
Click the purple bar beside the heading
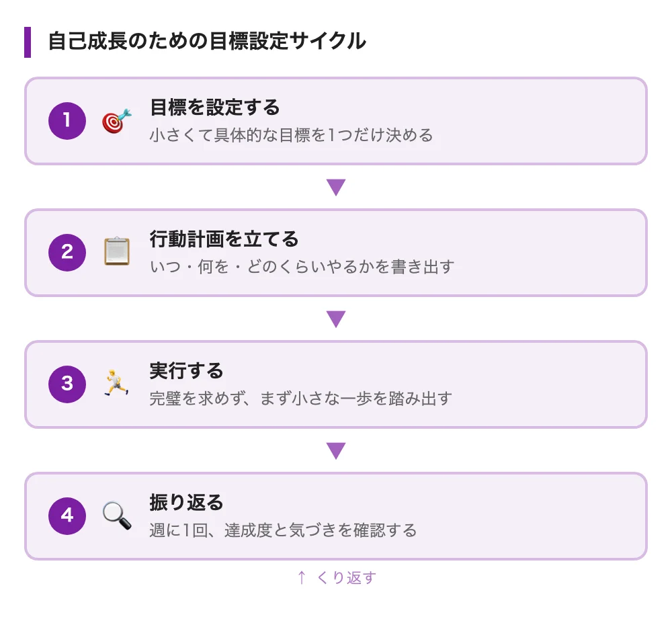tap(28, 42)
